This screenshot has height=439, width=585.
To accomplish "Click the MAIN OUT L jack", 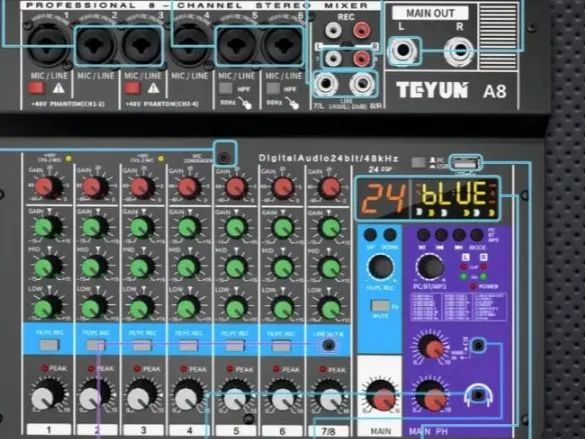I will pyautogui.click(x=403, y=51).
